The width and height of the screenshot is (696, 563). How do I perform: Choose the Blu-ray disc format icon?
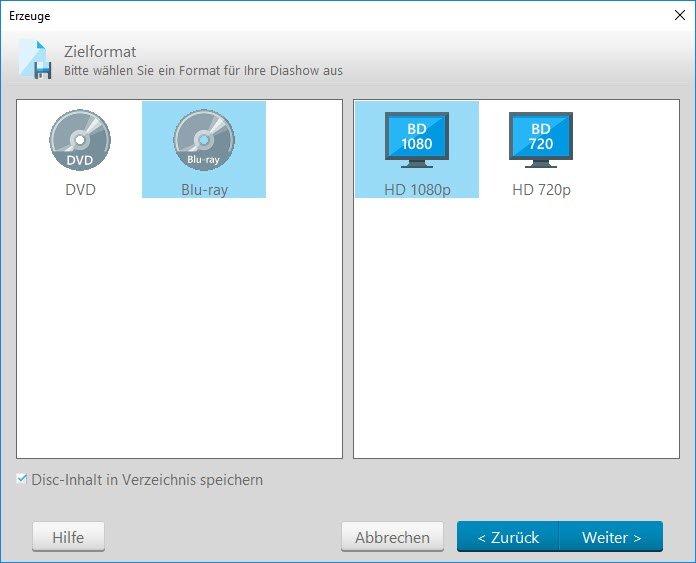204,140
